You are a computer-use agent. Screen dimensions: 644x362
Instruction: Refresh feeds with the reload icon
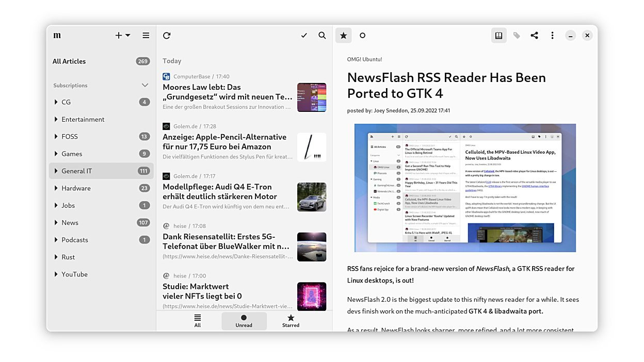(167, 36)
